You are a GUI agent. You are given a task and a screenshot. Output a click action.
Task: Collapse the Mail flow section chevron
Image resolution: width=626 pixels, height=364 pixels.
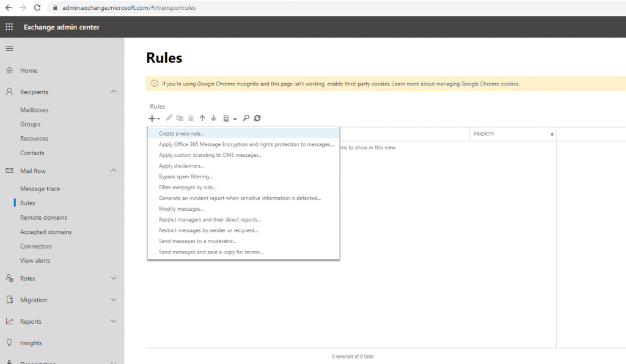(114, 170)
